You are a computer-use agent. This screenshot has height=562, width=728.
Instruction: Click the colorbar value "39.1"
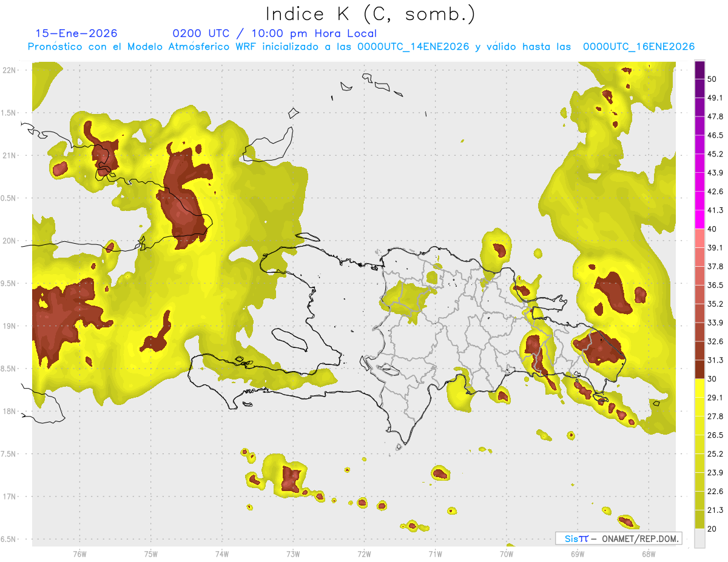click(x=715, y=248)
